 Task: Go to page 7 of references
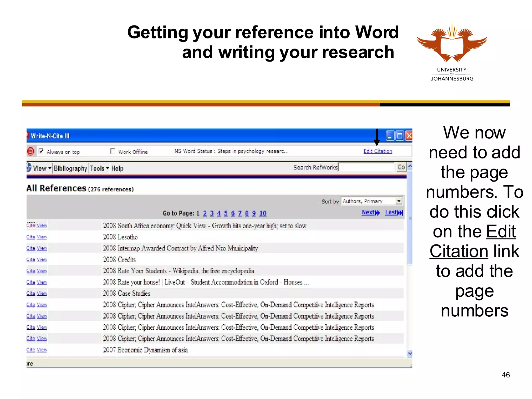point(240,214)
